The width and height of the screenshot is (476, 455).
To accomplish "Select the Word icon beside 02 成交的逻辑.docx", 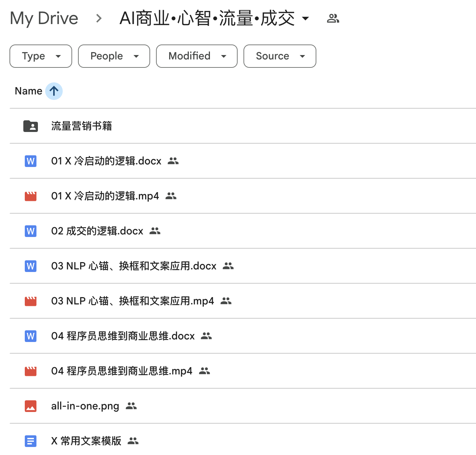I will coord(31,231).
